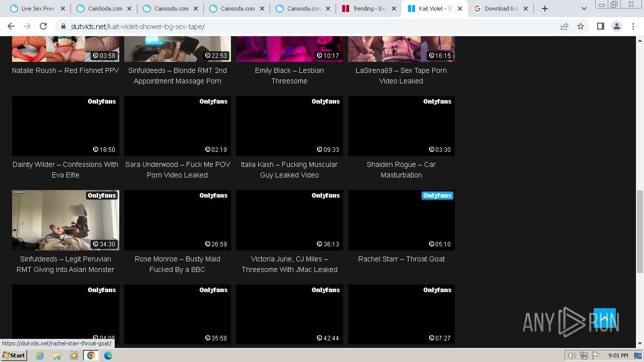
Task: Go back using the browser back arrow
Action: (x=11, y=26)
